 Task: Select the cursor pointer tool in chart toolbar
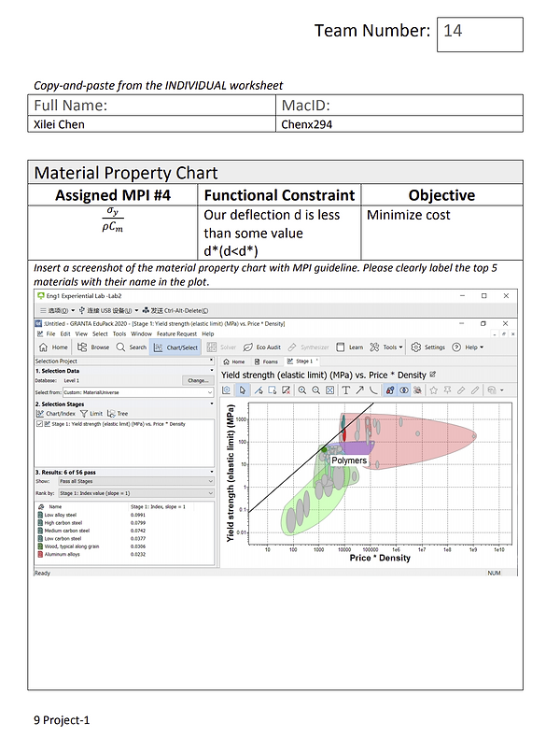(243, 390)
